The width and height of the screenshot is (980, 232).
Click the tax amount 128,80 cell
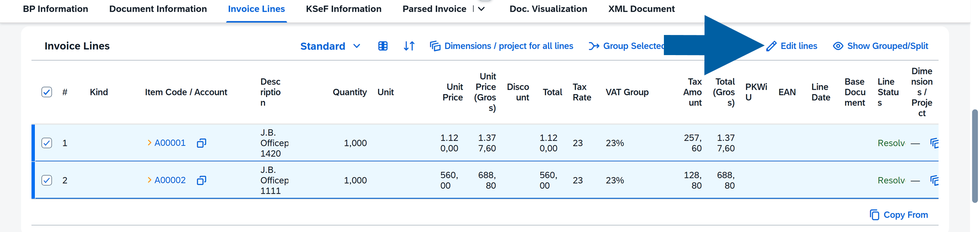[x=693, y=180]
